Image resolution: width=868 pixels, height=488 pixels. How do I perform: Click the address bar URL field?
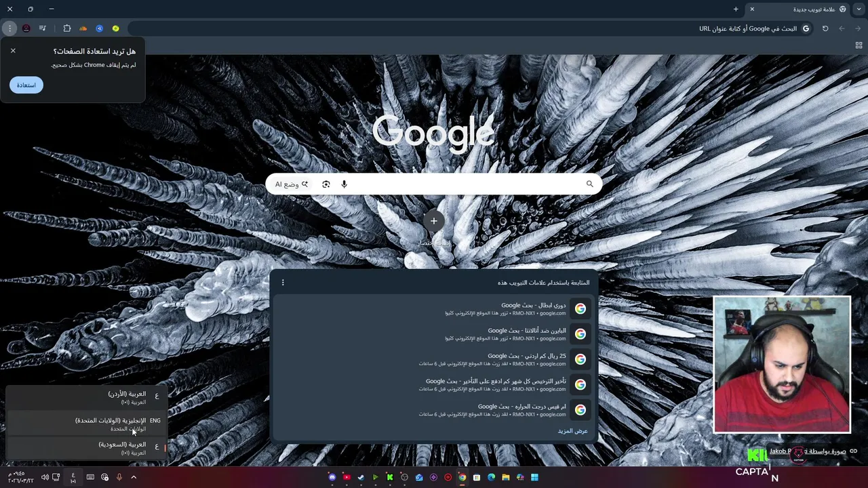click(471, 28)
